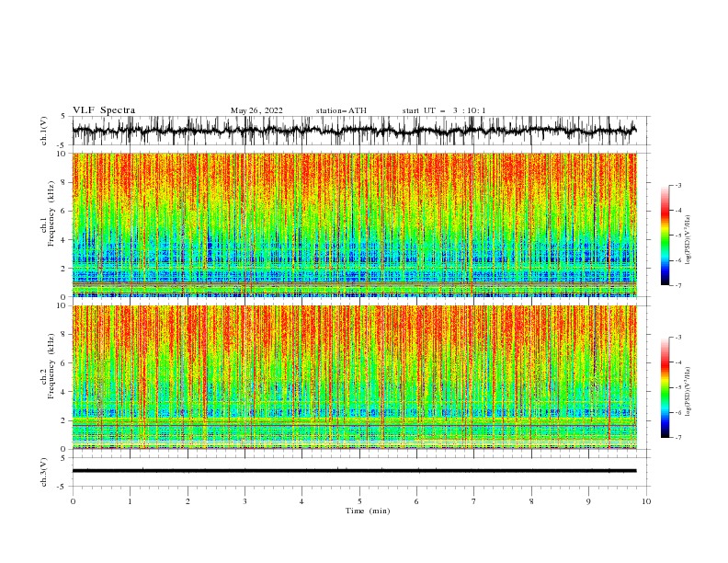Click the '4' kHz tick on ch.2 spectrogram

65,392
